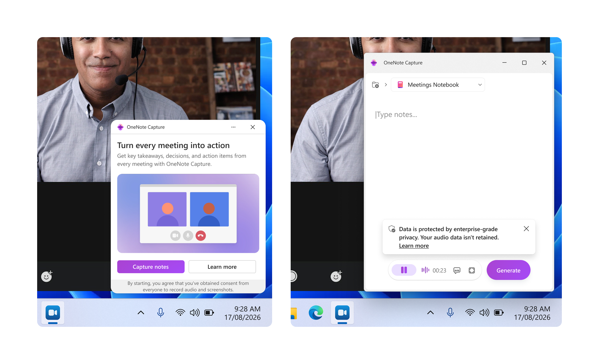The height and width of the screenshot is (364, 599).
Task: Click the audio waveform icon next to the timer
Action: [425, 270]
